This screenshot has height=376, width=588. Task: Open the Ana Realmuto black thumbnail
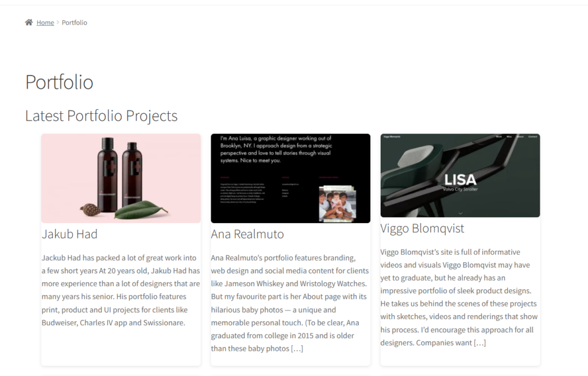[x=291, y=178]
